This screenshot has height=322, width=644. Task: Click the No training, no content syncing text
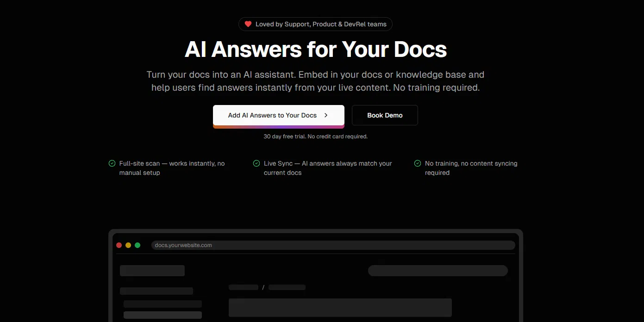click(x=471, y=168)
